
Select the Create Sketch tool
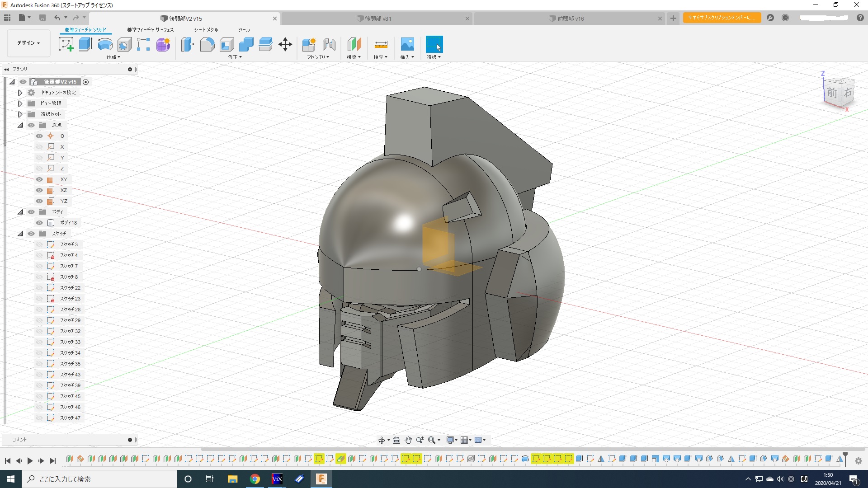pos(66,44)
